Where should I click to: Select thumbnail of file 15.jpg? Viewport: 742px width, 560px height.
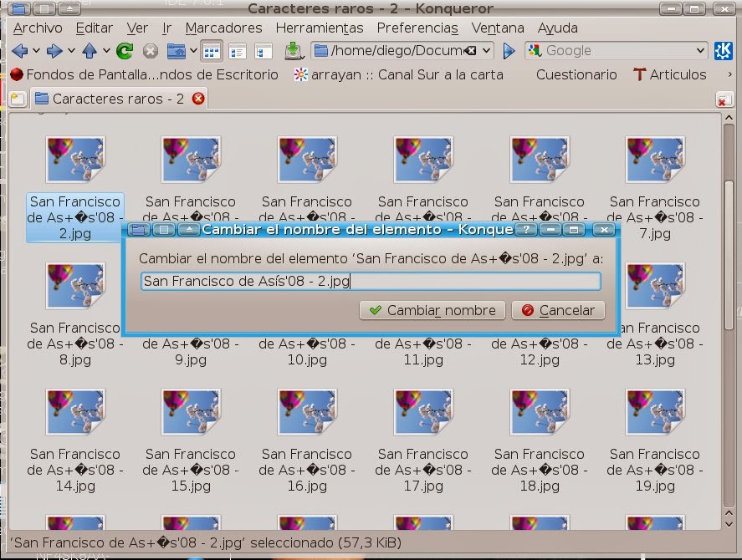[191, 412]
